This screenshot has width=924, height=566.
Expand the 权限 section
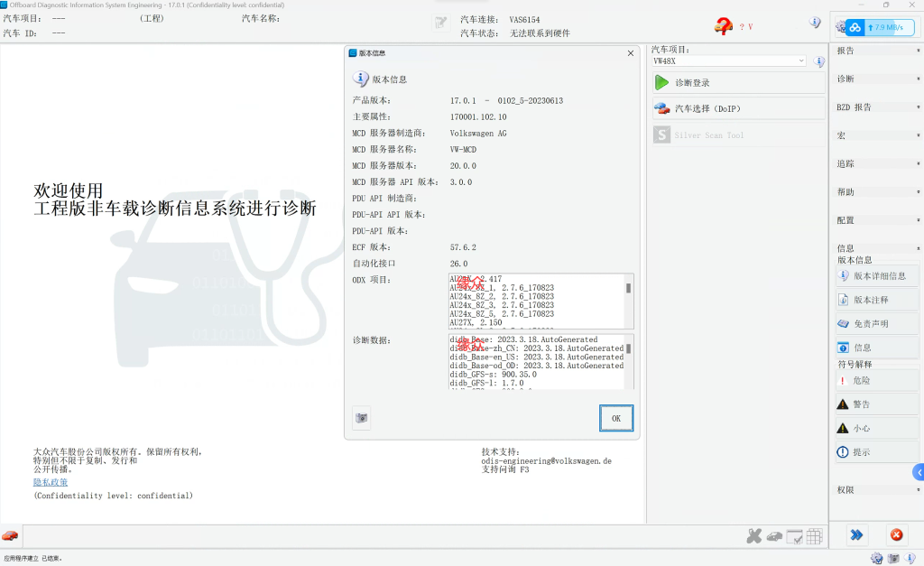(874, 489)
